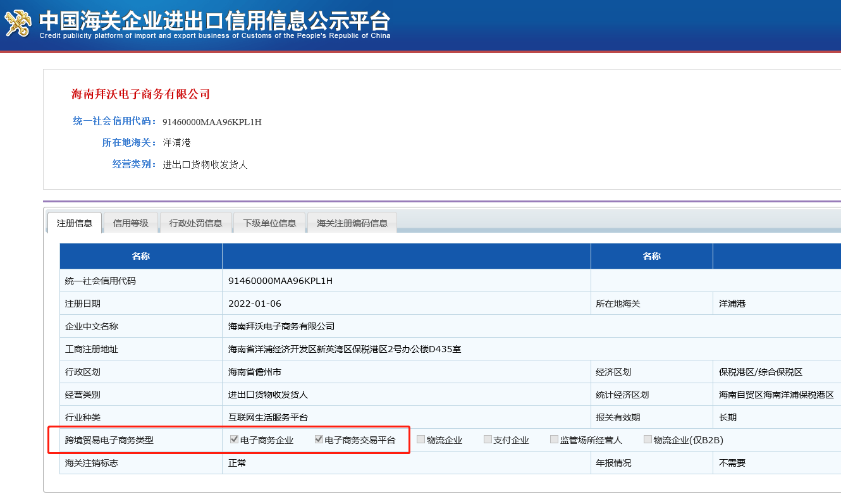Click the 报关有效期 label
841x504 pixels.
point(618,417)
